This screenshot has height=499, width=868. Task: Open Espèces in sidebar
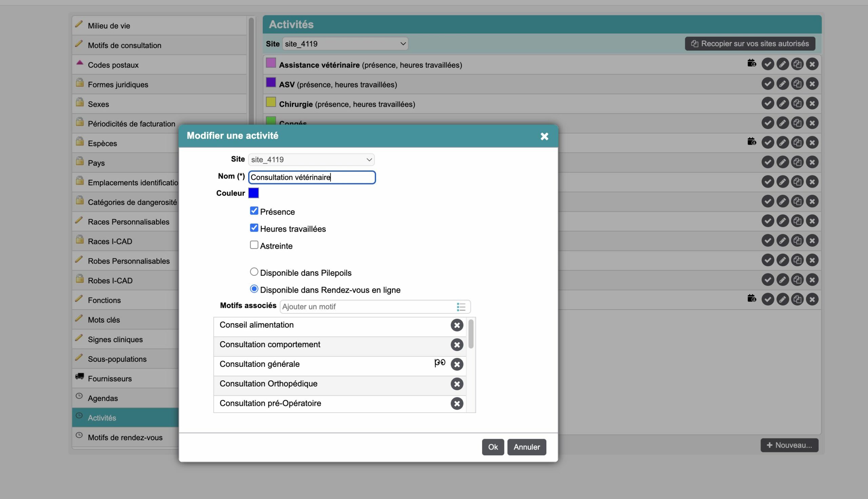tap(125, 143)
